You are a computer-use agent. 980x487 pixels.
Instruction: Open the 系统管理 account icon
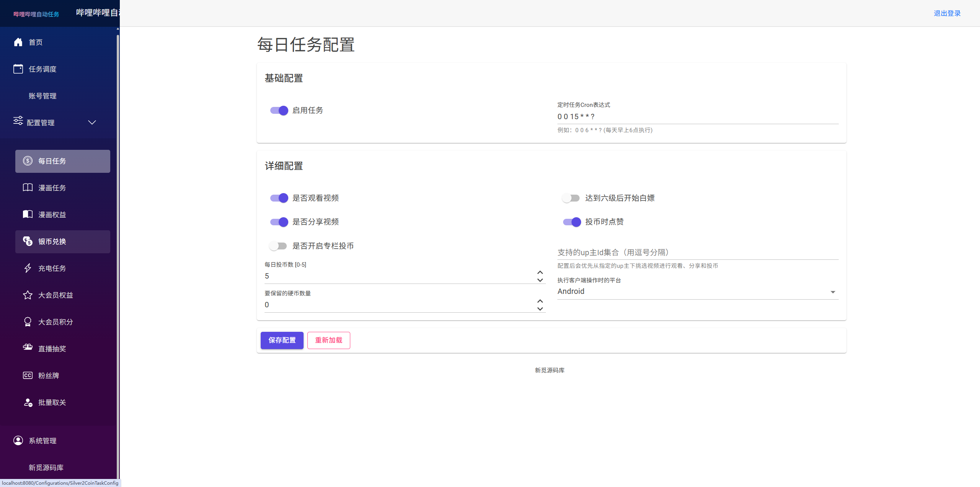click(x=18, y=440)
